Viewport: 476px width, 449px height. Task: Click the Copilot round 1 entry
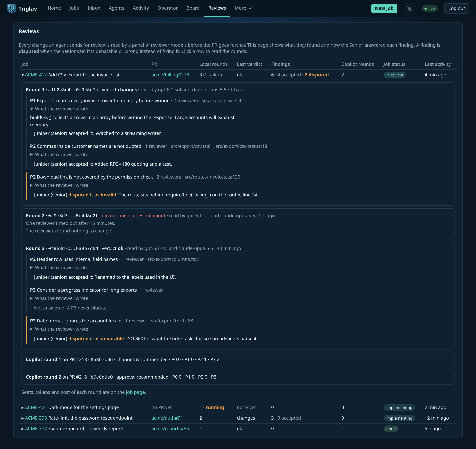[238, 359]
